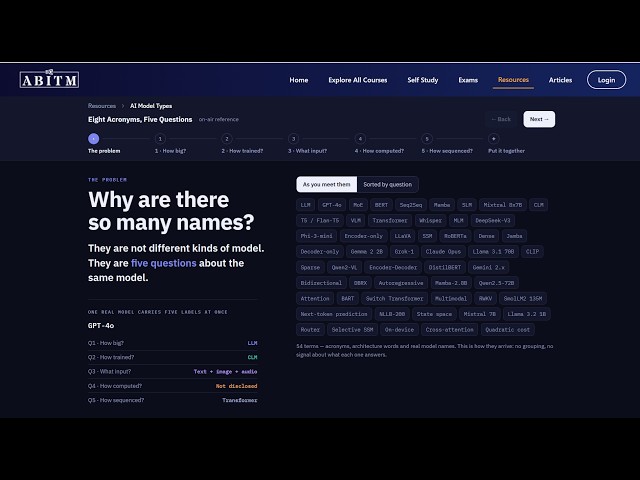Click the 'Q1 · How big?' row
Image resolution: width=640 pixels, height=480 pixels.
click(x=173, y=343)
